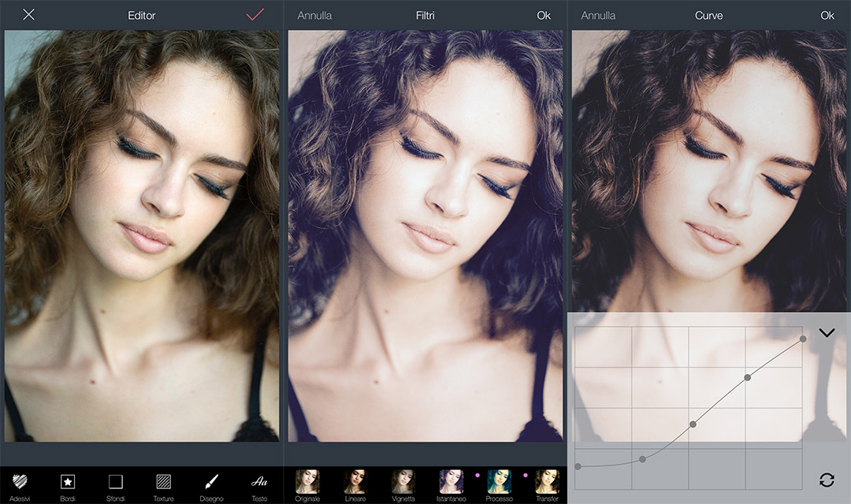Select the Sfondi backgrounds tool

(115, 484)
